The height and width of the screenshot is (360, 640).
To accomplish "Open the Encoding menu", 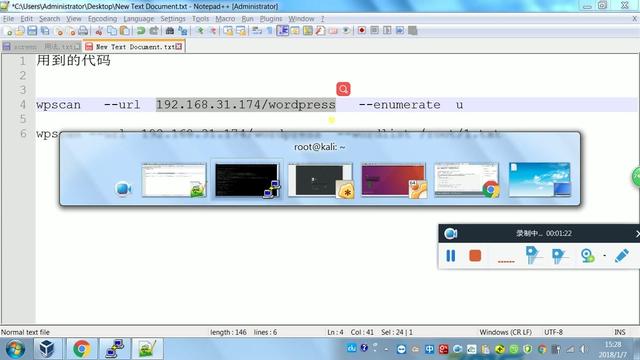I will 102,19.
